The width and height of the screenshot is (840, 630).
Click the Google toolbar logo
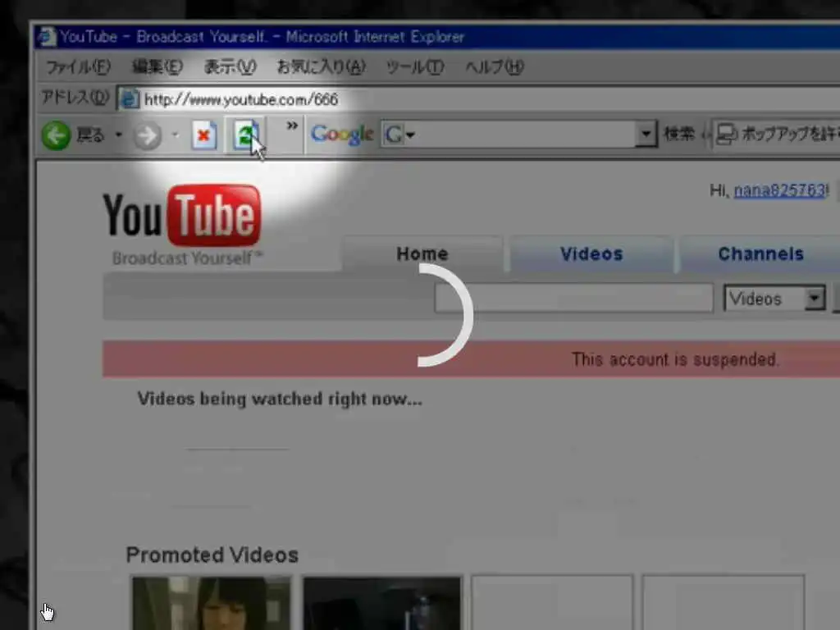(342, 135)
